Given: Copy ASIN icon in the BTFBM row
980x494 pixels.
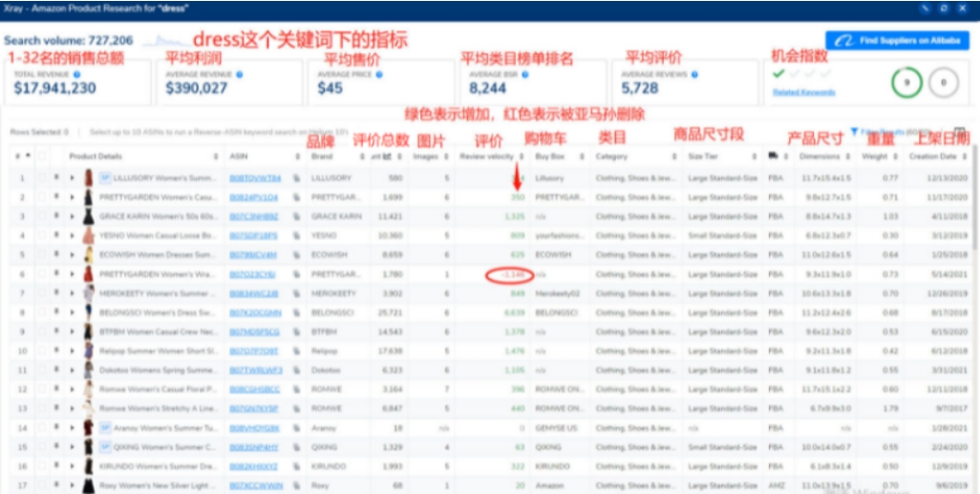Looking at the screenshot, I should 297,333.
